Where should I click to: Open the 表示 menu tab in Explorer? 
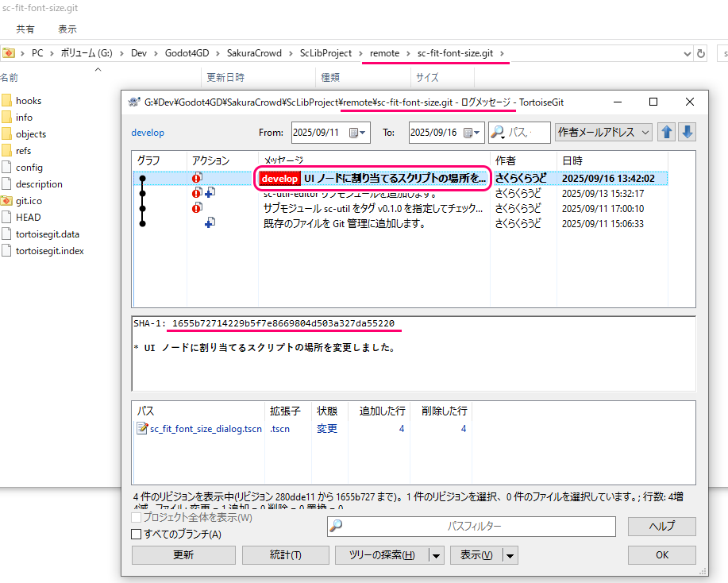(67, 29)
